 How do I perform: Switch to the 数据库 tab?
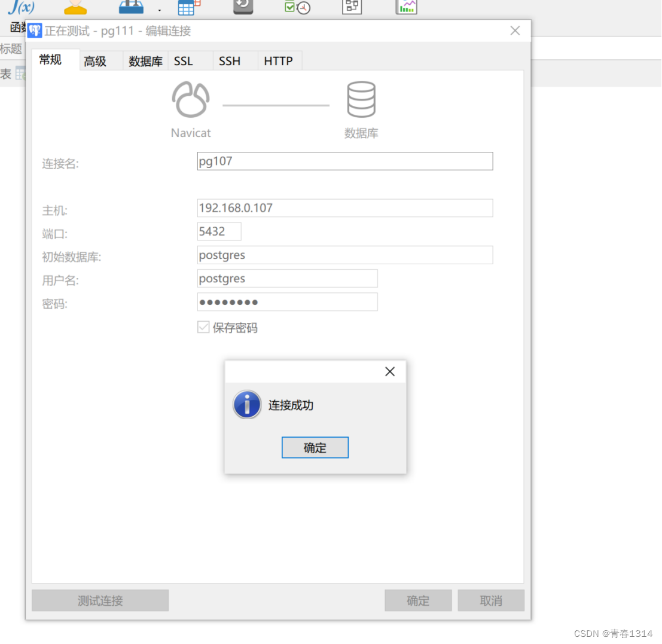(x=145, y=61)
